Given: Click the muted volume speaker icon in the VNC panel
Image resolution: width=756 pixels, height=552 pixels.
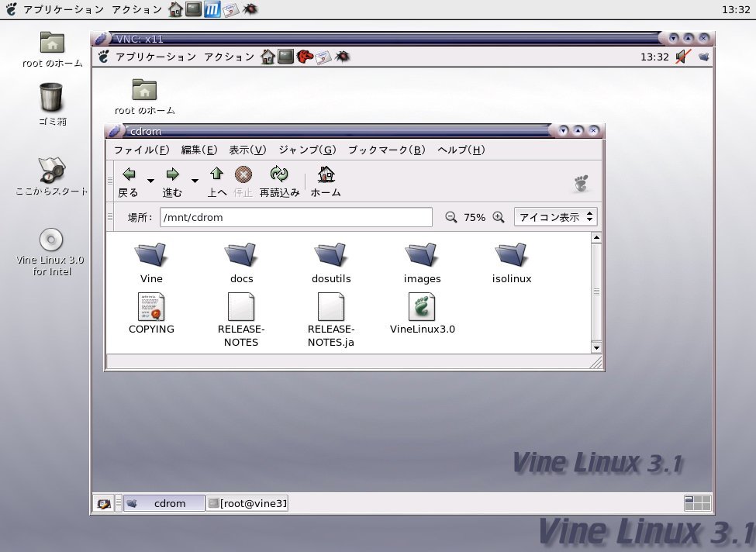Looking at the screenshot, I should [682, 57].
